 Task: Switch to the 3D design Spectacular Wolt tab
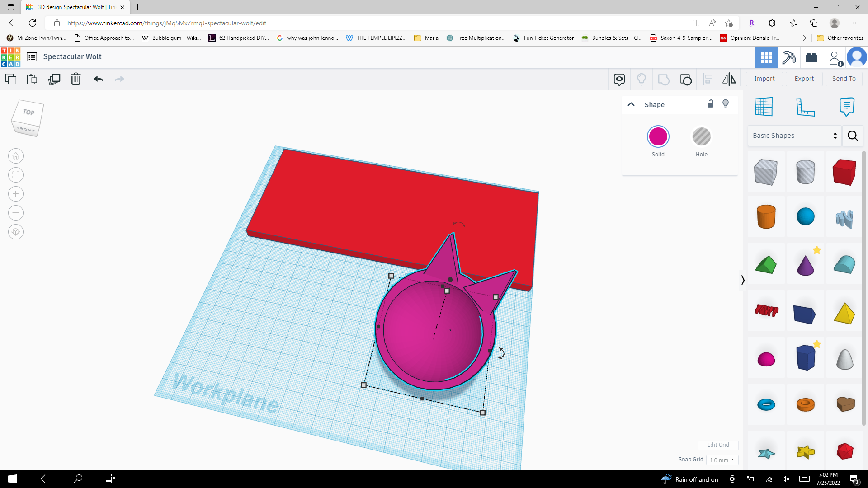tap(72, 7)
